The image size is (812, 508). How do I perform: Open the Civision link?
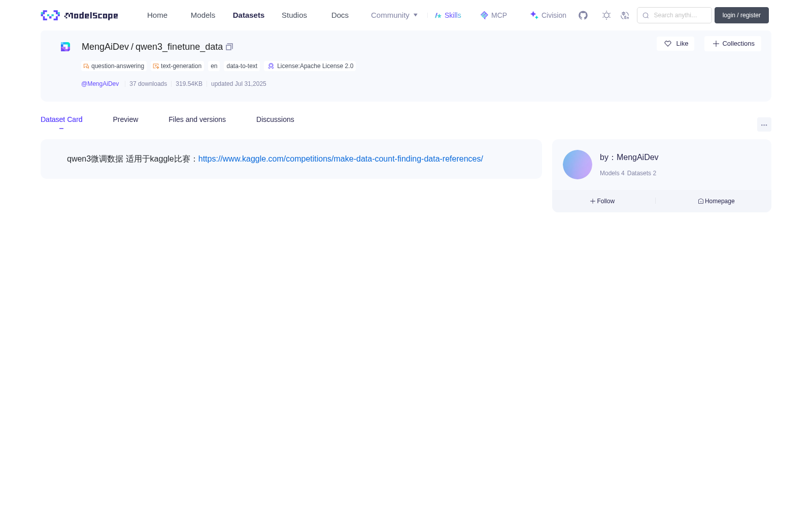tap(548, 15)
